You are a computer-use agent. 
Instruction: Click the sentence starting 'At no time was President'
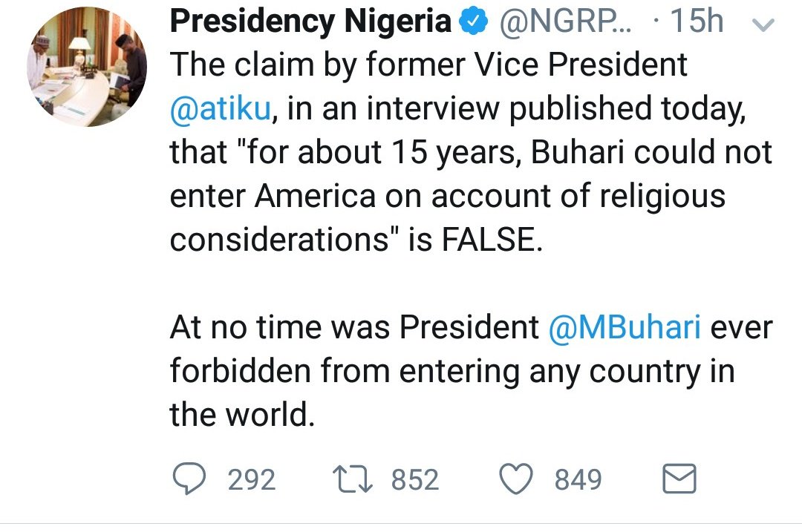[x=354, y=328]
